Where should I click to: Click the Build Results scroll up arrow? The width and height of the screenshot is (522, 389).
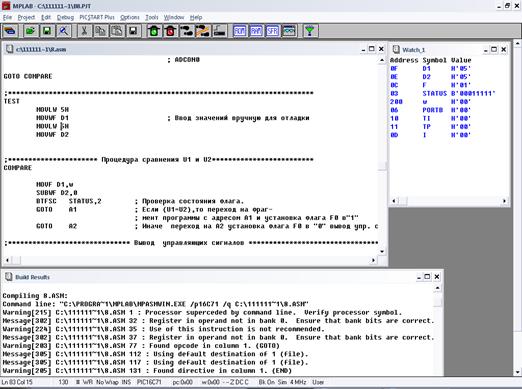point(437,288)
